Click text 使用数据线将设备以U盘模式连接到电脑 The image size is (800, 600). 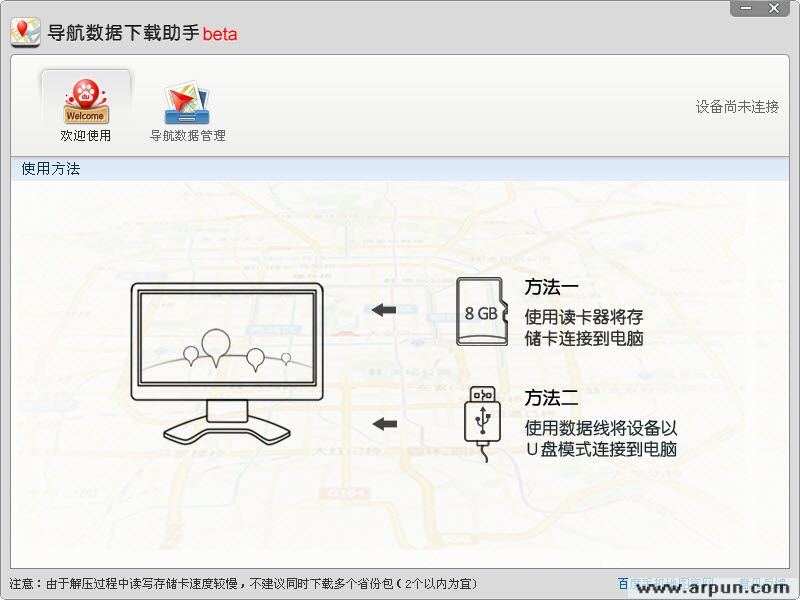coord(601,438)
